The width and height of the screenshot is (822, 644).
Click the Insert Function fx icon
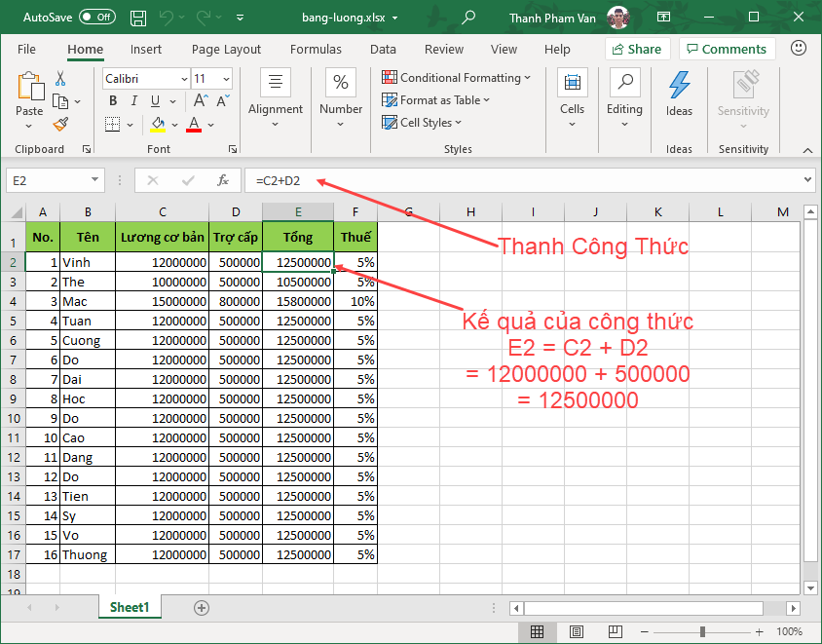coord(223,180)
